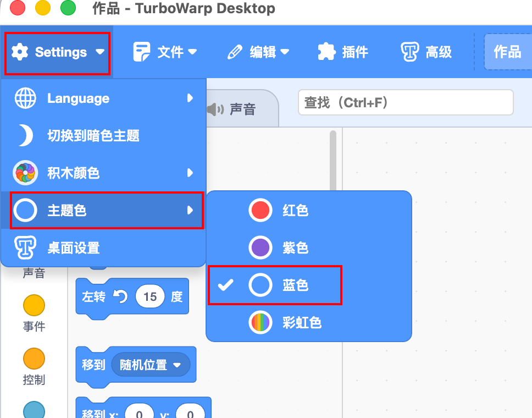Click the y value 0 in 移到 block
This screenshot has width=532, height=418.
tap(190, 411)
